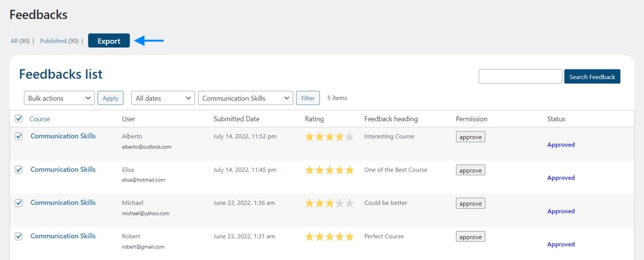Click the Export button
The image size is (644, 260).
109,41
